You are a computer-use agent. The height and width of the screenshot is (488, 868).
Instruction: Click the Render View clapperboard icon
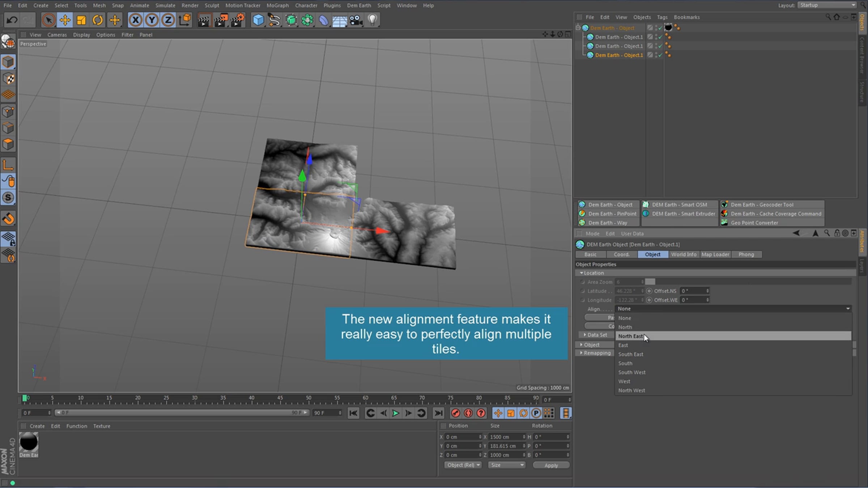coord(204,20)
